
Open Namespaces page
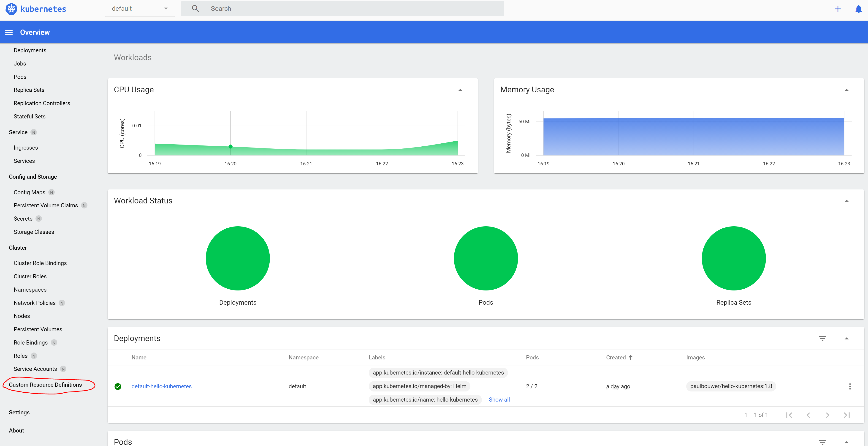point(30,290)
